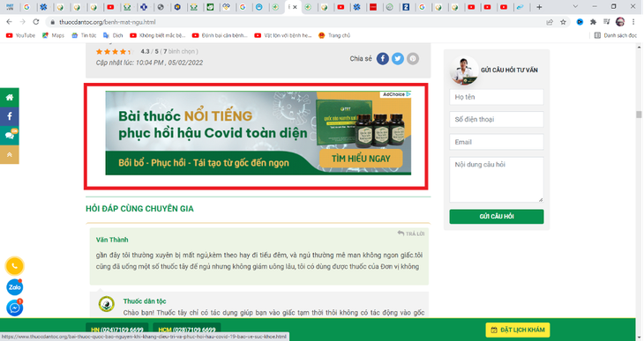Open the YouTube bookmark

click(x=20, y=36)
